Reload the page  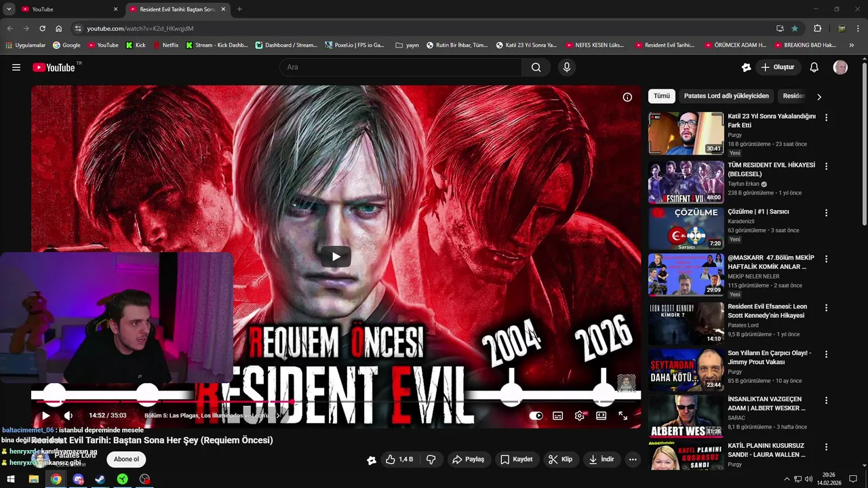(x=42, y=28)
